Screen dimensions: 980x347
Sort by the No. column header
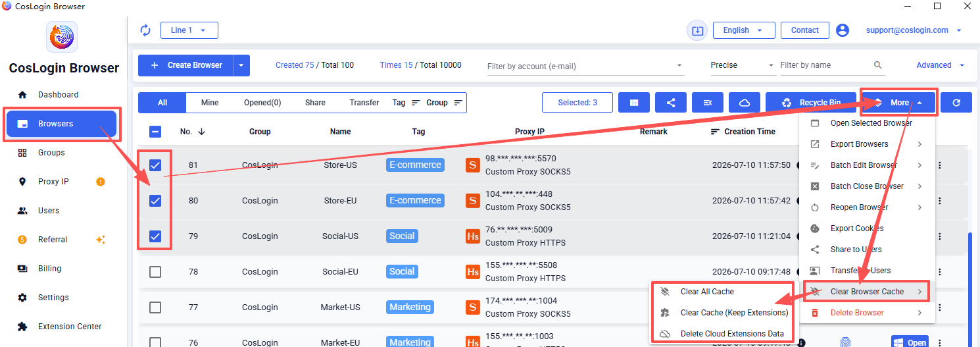(193, 132)
